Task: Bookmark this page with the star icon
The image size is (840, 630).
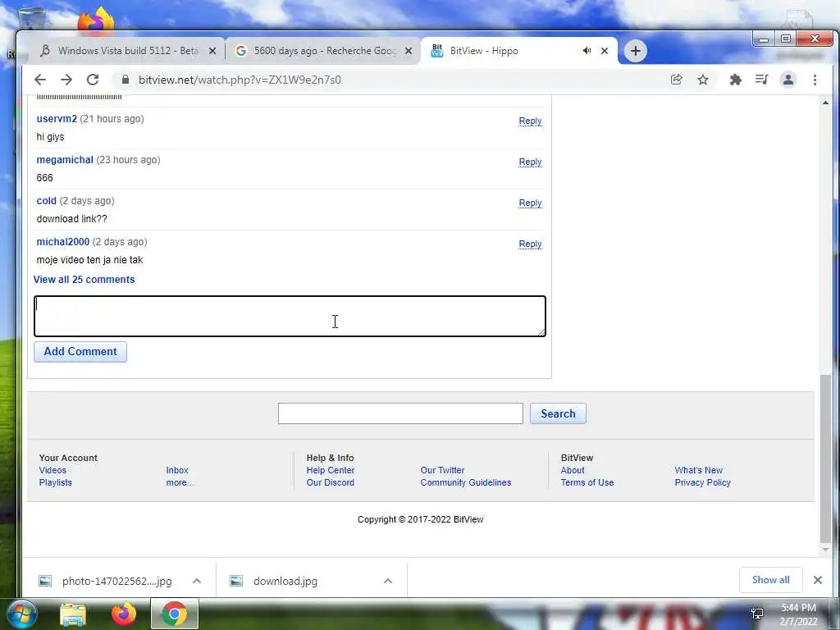Action: pyautogui.click(x=703, y=80)
